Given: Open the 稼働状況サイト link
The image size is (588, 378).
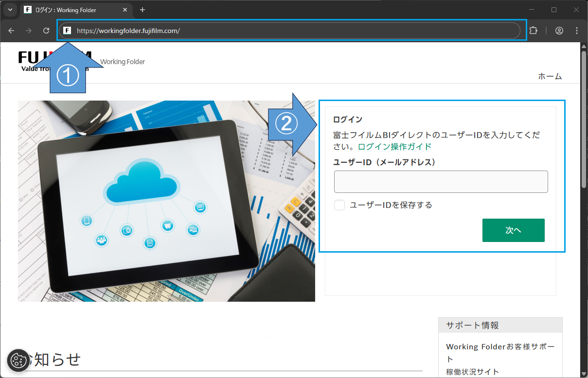Looking at the screenshot, I should coord(472,372).
